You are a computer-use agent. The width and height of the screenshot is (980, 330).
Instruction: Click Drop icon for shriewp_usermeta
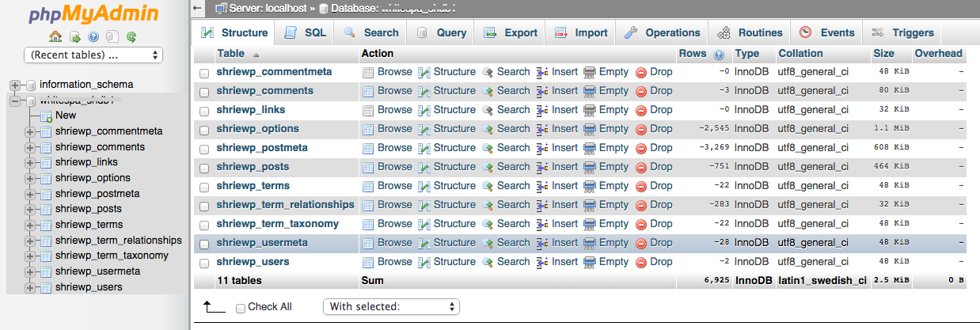point(641,243)
